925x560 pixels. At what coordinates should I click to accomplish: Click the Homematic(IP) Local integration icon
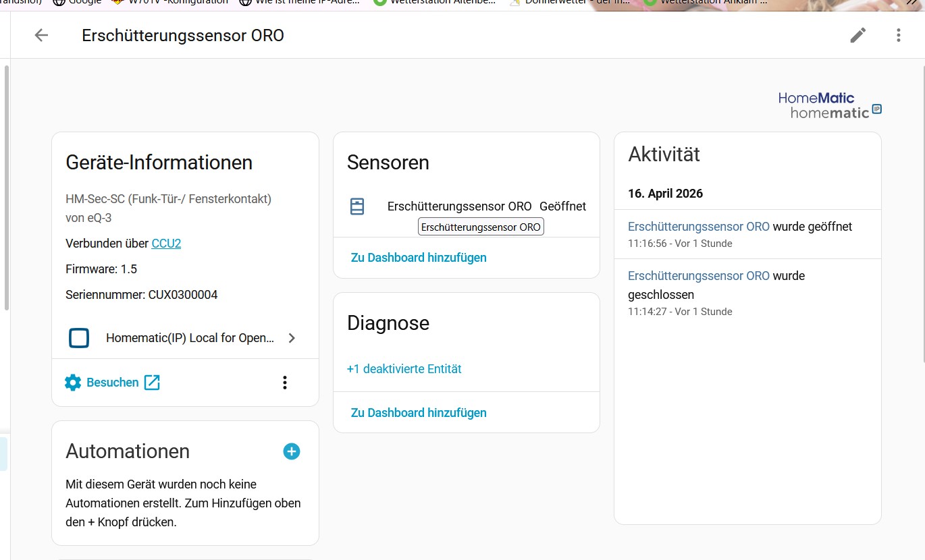[x=79, y=338]
